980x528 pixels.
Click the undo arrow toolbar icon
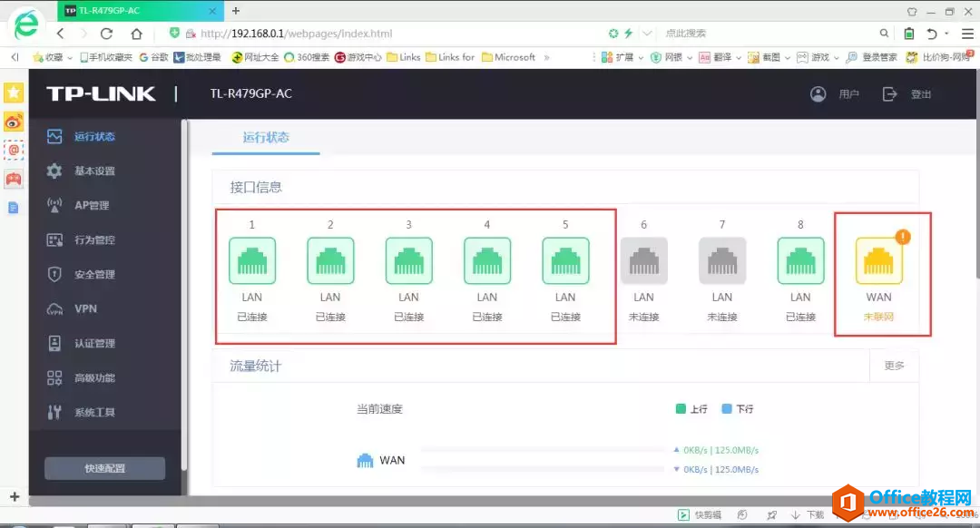point(931,34)
